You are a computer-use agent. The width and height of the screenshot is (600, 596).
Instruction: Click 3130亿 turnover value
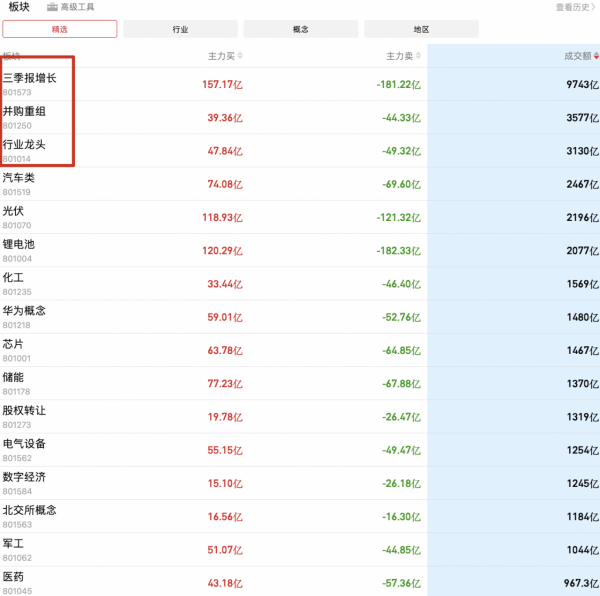[x=582, y=151]
